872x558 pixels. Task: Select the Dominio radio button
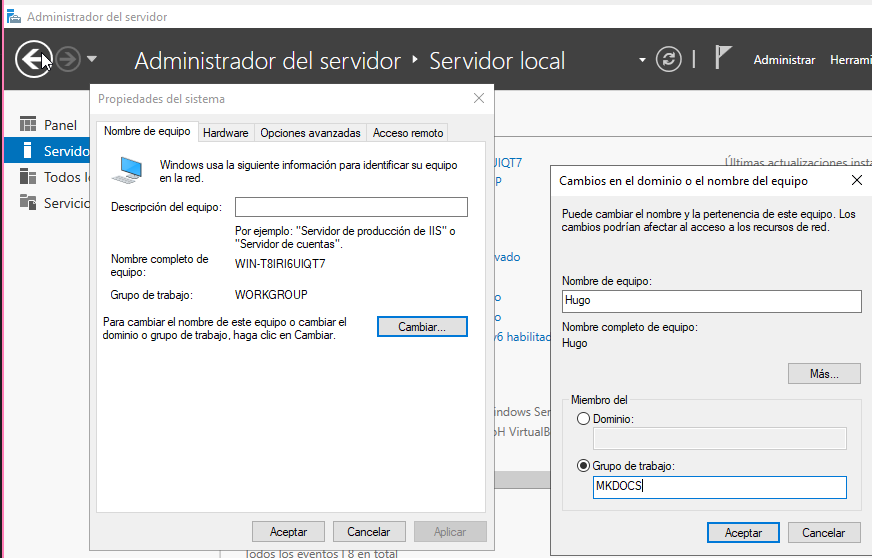583,419
